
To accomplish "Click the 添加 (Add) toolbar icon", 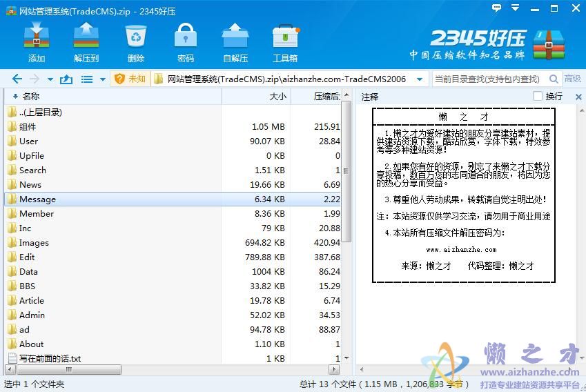I will (37, 42).
